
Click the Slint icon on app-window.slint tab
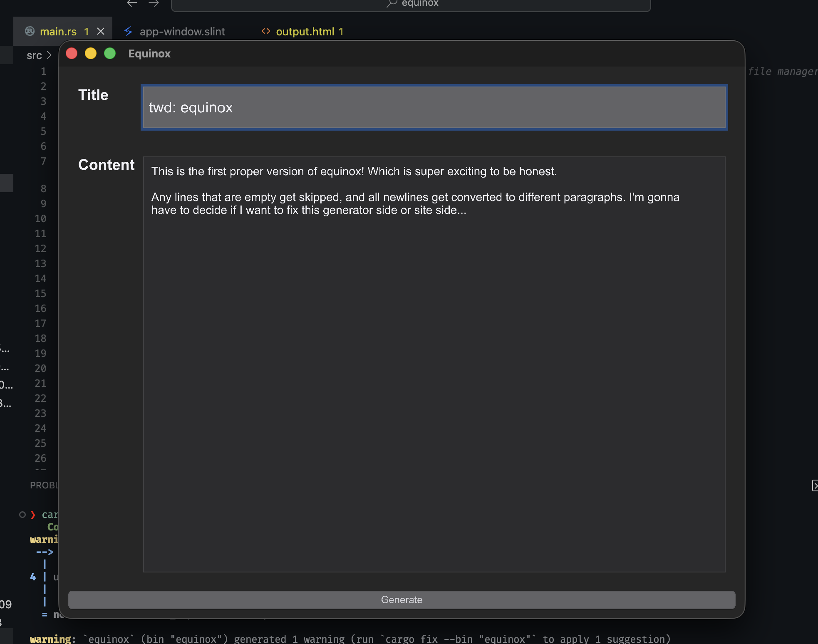tap(128, 31)
